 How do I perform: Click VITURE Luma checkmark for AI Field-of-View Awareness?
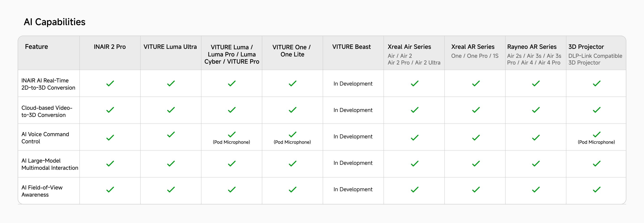pos(232,189)
